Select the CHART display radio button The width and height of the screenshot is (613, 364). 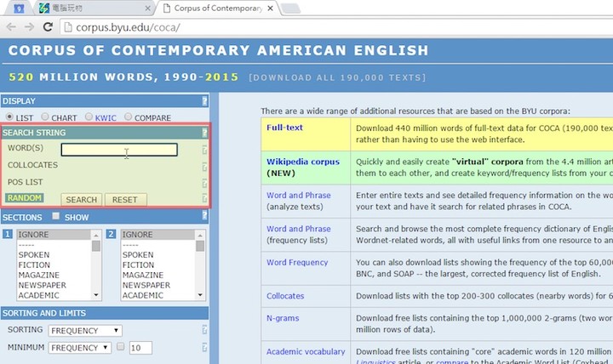(46, 117)
